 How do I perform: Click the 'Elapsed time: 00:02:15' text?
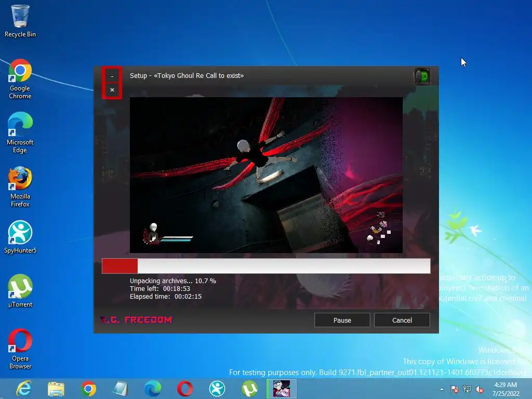pyautogui.click(x=166, y=297)
